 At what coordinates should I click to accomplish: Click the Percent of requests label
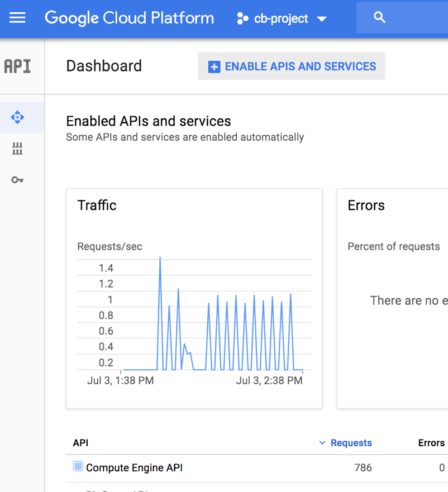394,246
